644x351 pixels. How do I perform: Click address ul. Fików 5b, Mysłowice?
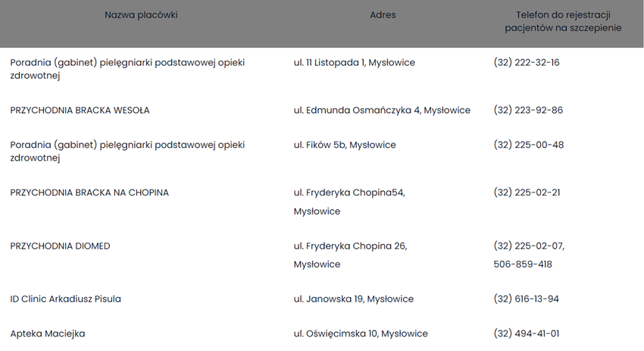point(345,145)
